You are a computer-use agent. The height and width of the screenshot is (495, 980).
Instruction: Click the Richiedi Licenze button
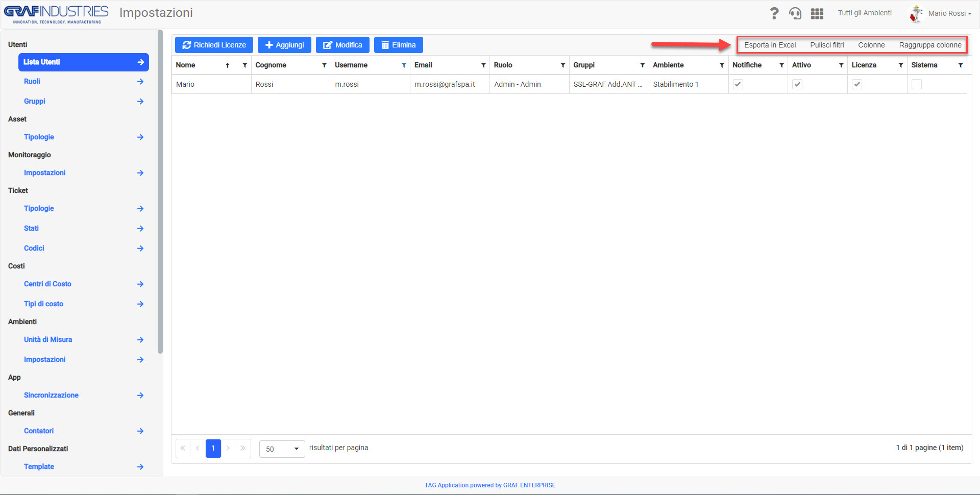click(x=214, y=45)
